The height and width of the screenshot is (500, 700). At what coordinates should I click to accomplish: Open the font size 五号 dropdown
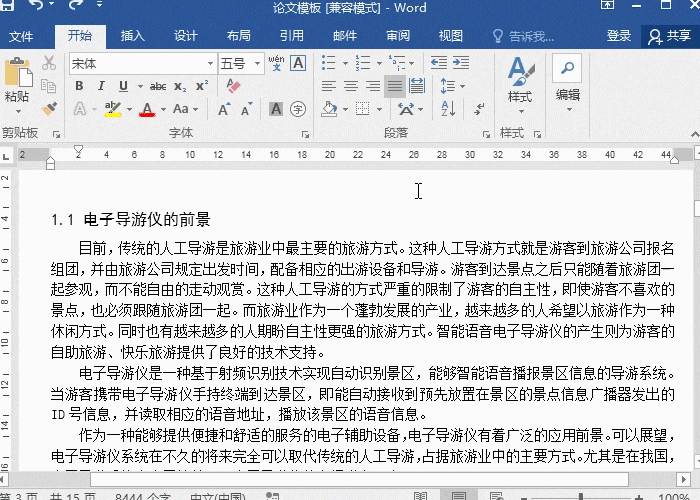coord(258,63)
